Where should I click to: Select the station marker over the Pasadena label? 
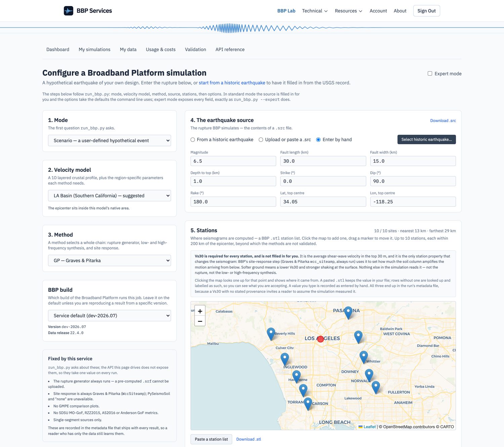[348, 313]
